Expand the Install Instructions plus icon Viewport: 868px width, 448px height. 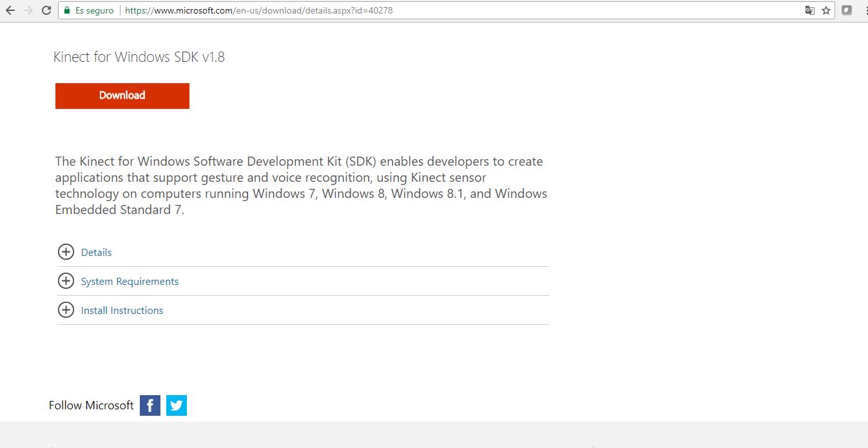(66, 310)
